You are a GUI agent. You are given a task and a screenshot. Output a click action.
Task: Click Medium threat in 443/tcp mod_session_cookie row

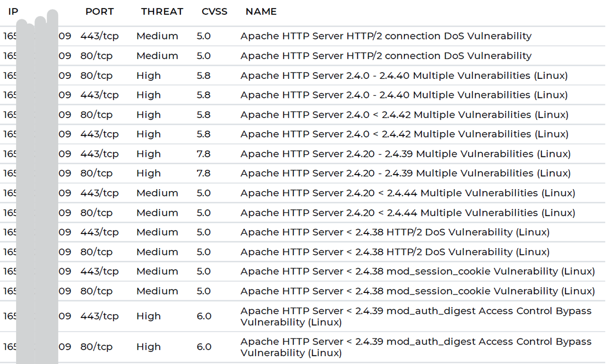157,272
